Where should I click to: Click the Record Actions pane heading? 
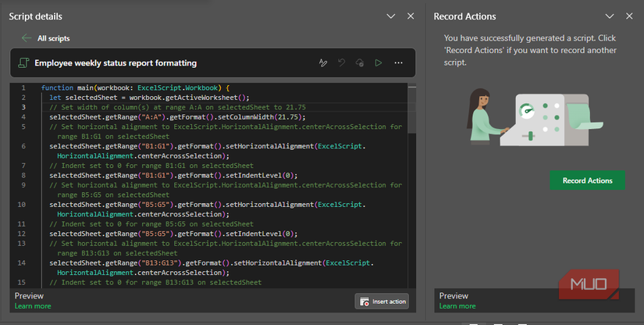tap(464, 16)
